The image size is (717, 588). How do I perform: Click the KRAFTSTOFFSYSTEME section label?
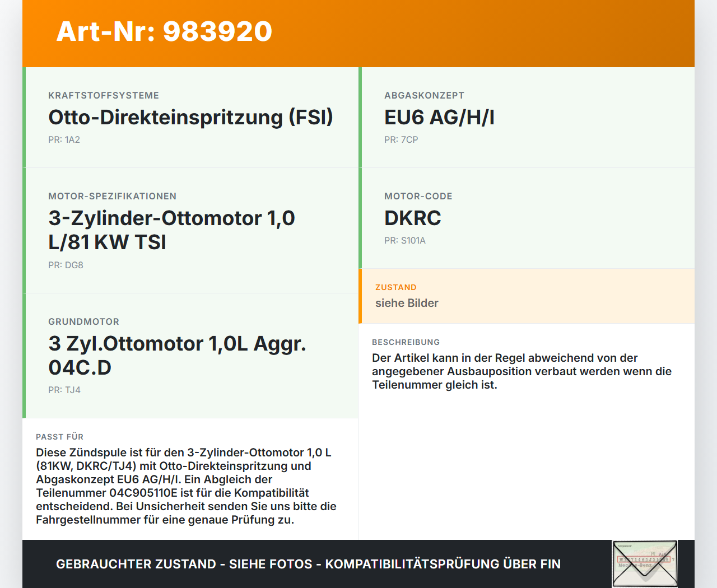tap(103, 95)
